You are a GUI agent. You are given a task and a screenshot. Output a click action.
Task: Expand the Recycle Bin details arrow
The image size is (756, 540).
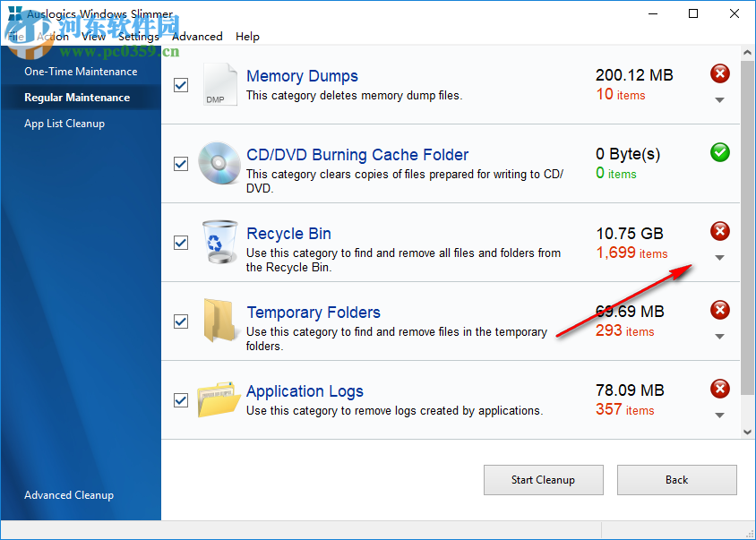pos(718,258)
